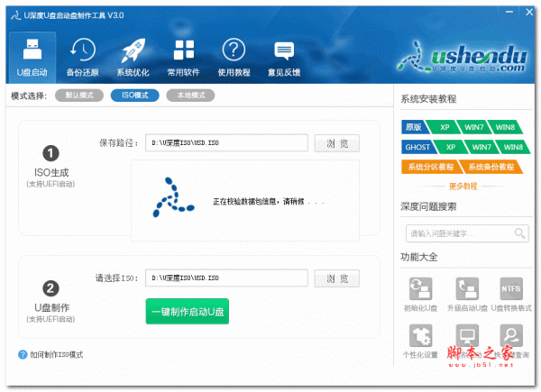Browse to select the ISO file
Screen dimensions: 541x392
(336, 278)
